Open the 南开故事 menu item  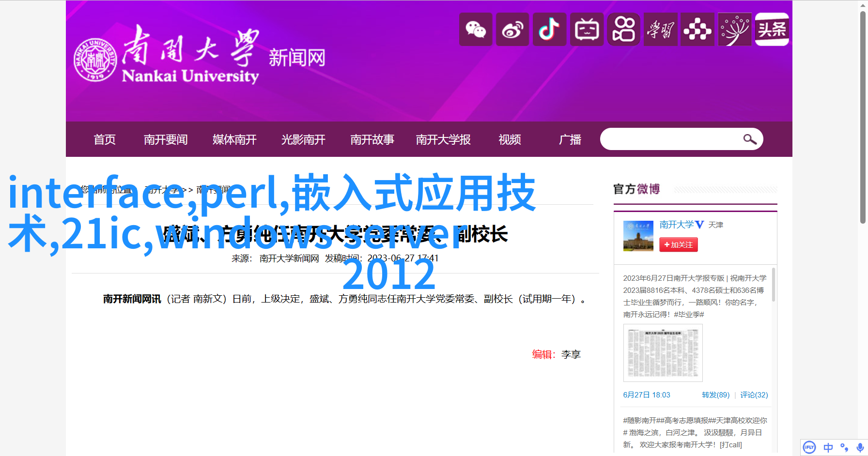coord(372,139)
